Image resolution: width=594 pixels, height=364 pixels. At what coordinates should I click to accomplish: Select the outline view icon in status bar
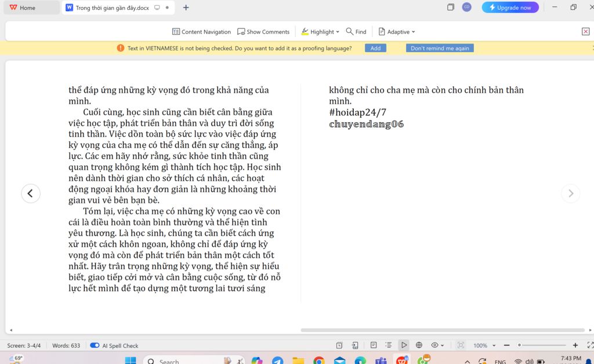(389, 345)
